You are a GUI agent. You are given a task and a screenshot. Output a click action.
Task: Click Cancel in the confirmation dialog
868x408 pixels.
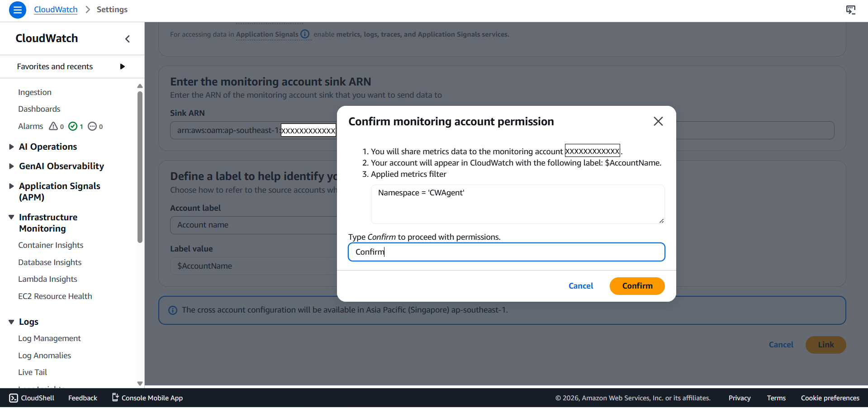click(x=581, y=286)
